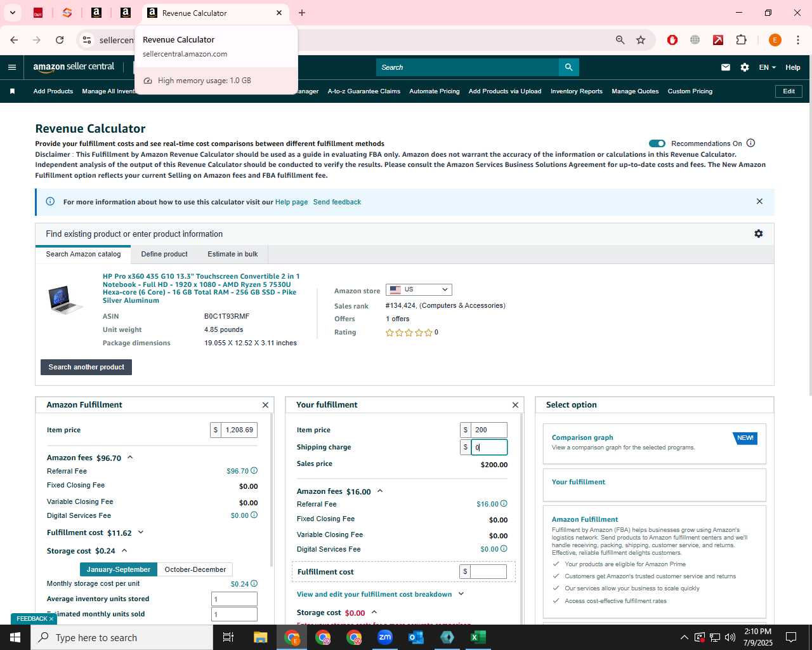
Task: Collapse Amazon fees $16.00 section
Action: (x=380, y=491)
